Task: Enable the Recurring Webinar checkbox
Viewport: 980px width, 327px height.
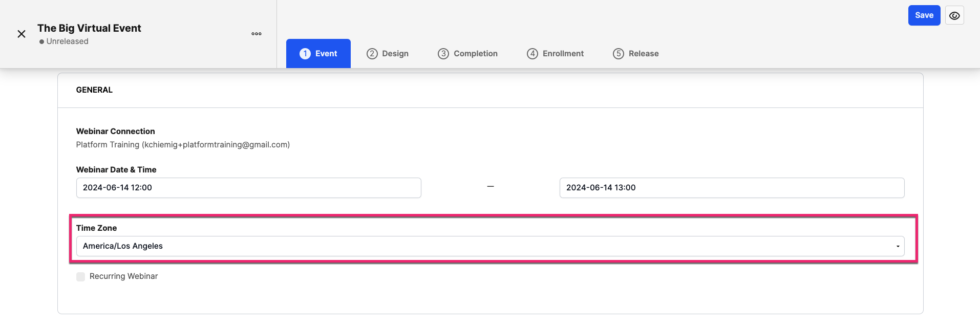Action: 81,277
